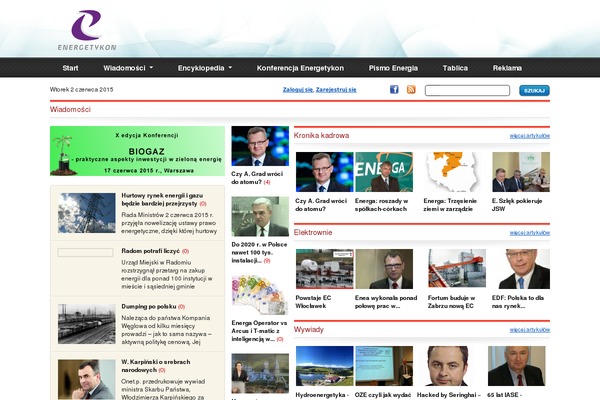Viewport: 600px width, 400px height.
Task: Open article Hurtowy rynek energii i gazu
Action: (x=164, y=199)
